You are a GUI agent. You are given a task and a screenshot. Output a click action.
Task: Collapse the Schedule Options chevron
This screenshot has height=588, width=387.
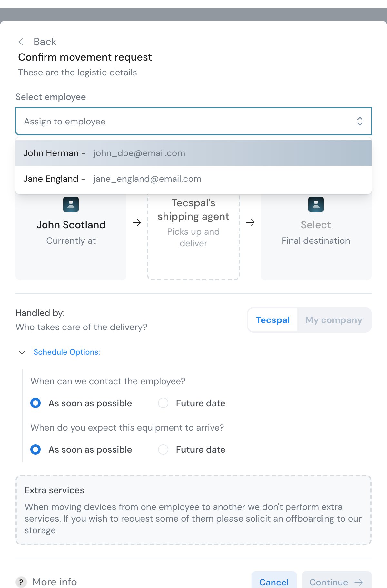click(x=22, y=352)
